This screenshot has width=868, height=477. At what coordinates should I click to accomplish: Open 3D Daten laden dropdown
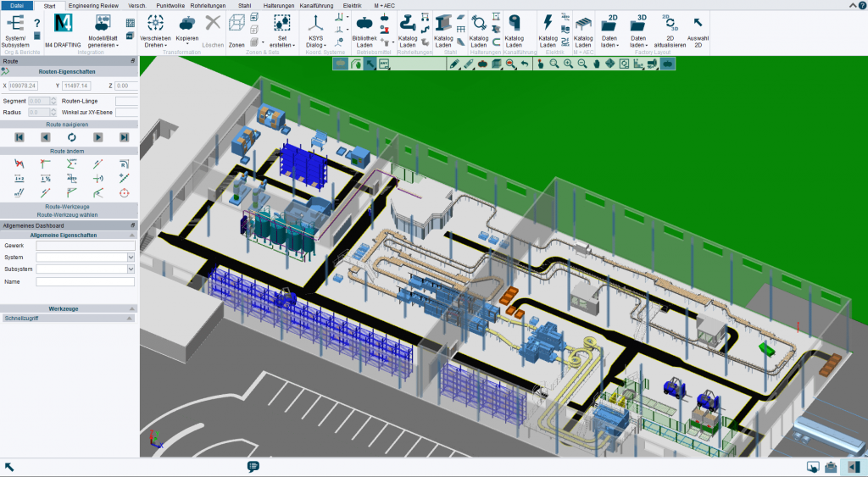tap(638, 31)
